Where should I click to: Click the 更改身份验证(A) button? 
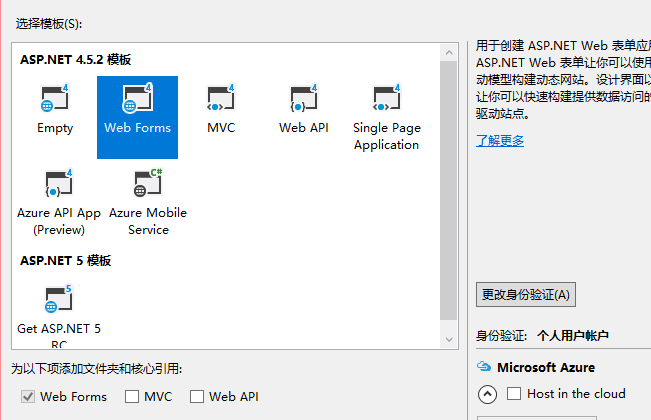coord(526,295)
